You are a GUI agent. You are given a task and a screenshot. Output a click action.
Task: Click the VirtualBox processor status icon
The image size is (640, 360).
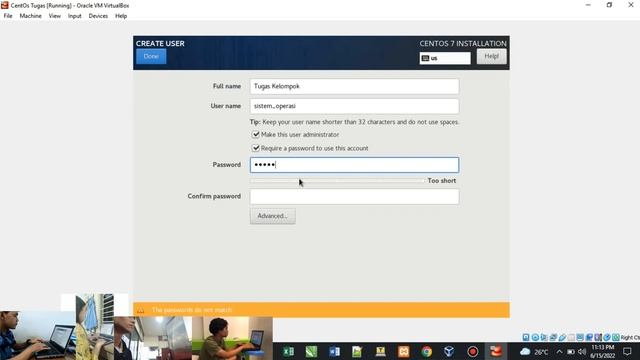pyautogui.click(x=598, y=337)
